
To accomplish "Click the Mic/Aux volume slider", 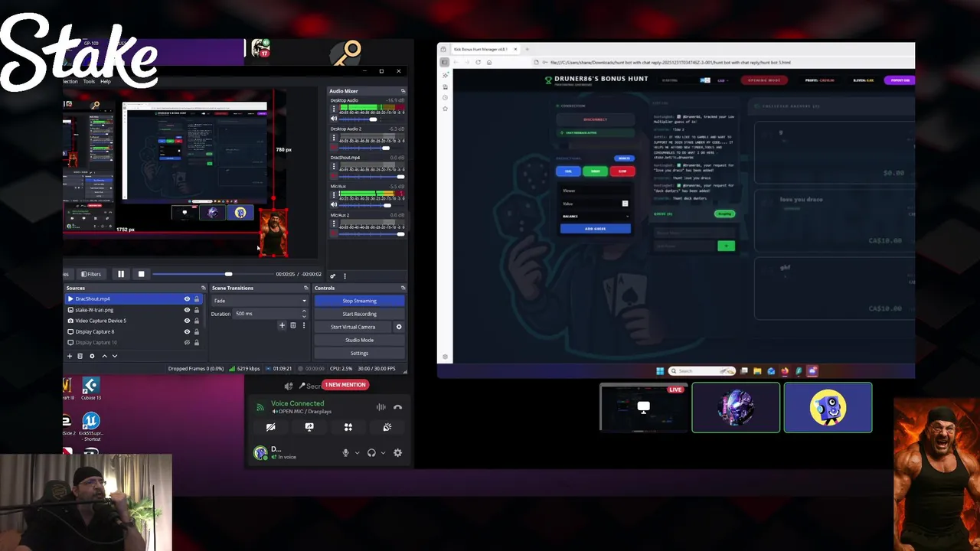I will click(x=371, y=205).
